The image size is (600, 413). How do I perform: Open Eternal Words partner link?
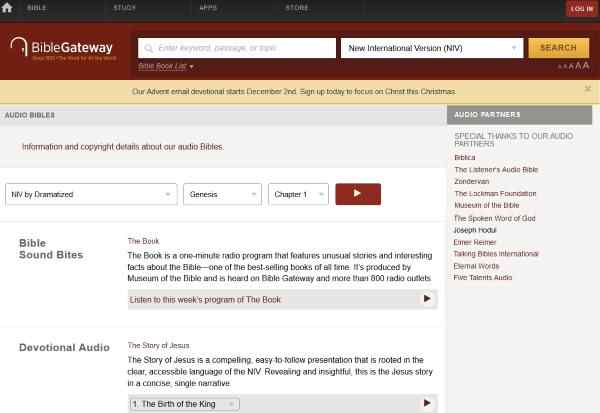coord(476,266)
